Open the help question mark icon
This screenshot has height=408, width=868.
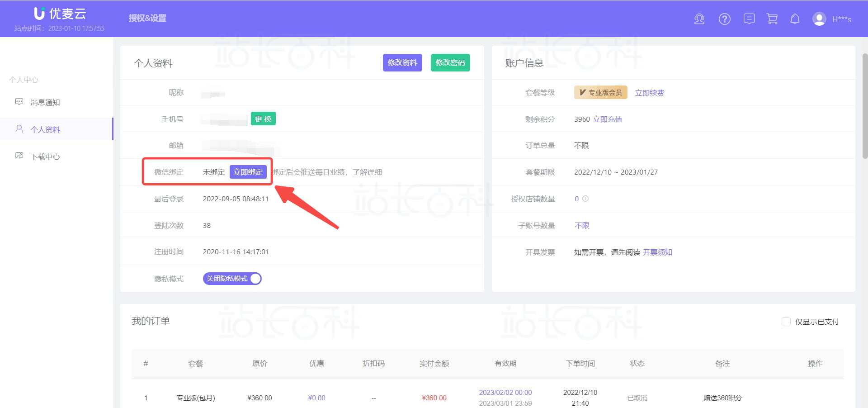724,19
